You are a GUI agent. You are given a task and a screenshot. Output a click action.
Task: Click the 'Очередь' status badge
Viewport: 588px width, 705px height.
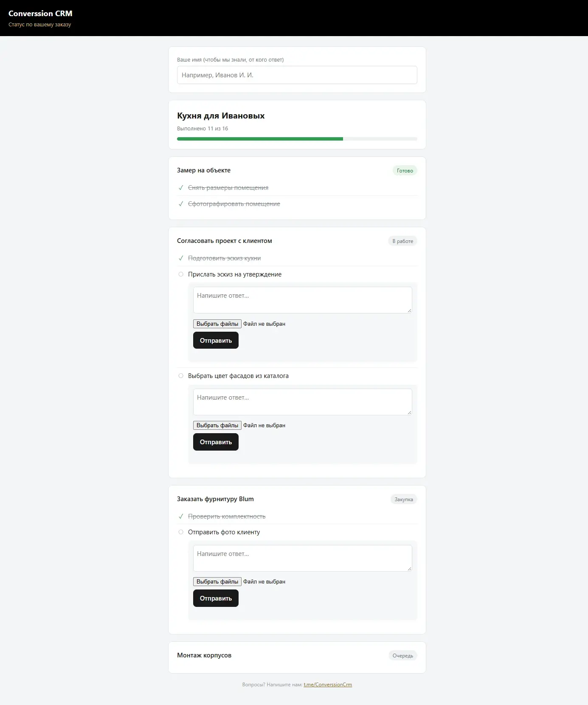(403, 656)
